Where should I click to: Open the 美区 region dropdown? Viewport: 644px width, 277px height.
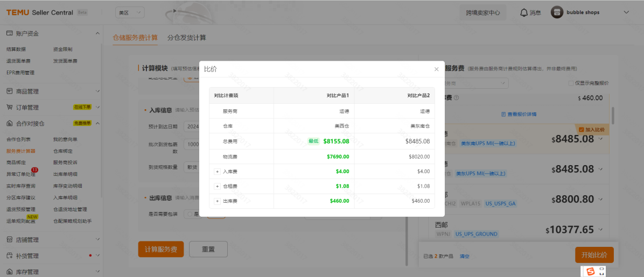[x=130, y=12]
